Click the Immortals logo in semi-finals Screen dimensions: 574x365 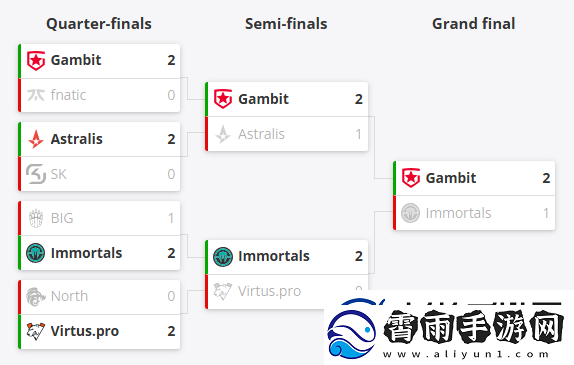223,256
